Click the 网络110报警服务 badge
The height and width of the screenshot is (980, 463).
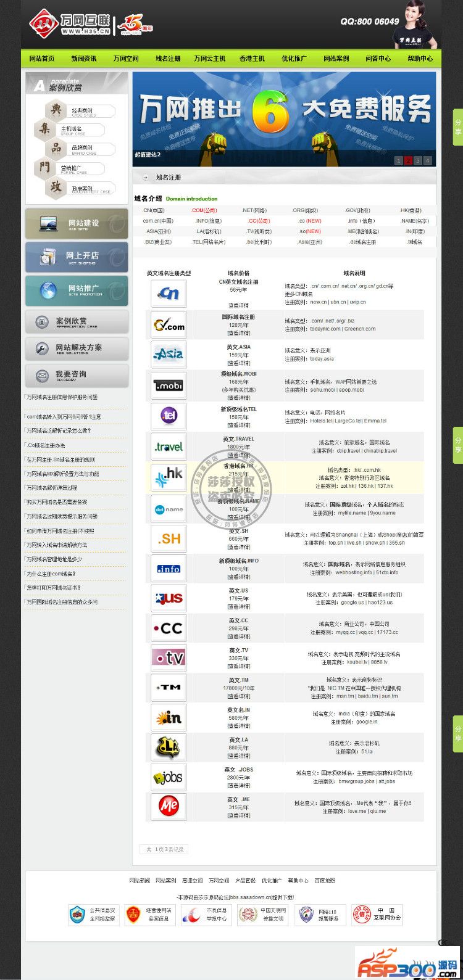click(x=320, y=915)
